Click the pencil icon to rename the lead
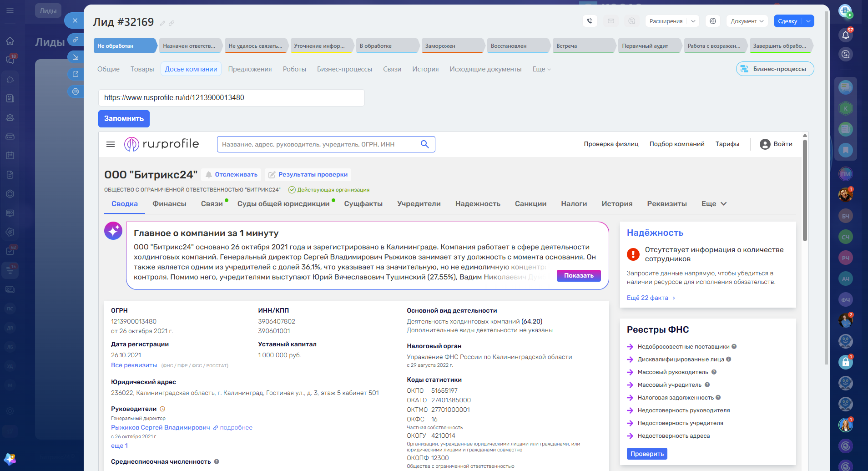The image size is (868, 471). point(162,23)
